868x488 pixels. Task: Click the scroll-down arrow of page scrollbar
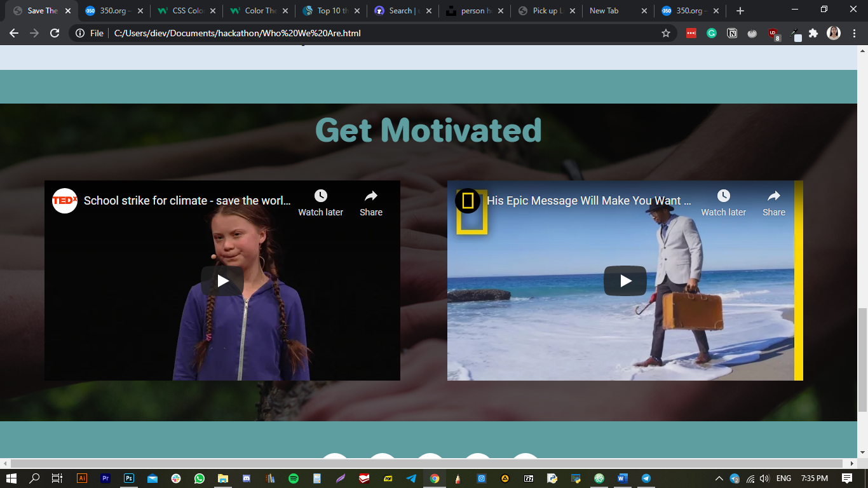pyautogui.click(x=862, y=452)
